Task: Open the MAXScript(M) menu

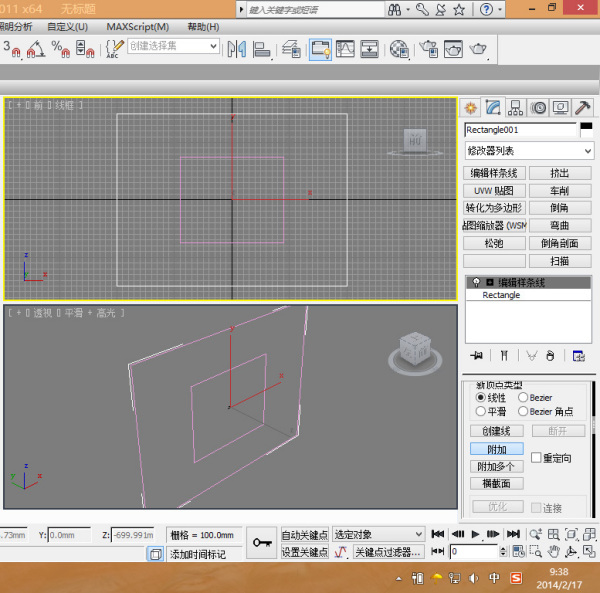Action: click(x=138, y=27)
